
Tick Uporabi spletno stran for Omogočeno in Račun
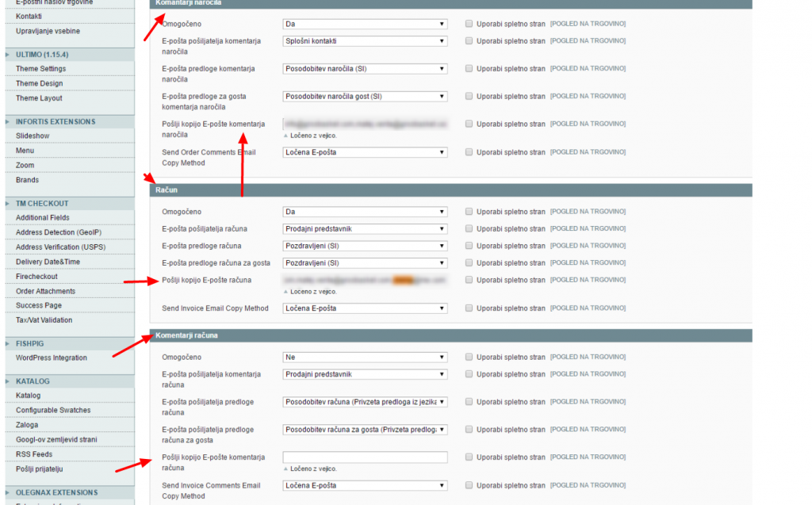tap(469, 212)
